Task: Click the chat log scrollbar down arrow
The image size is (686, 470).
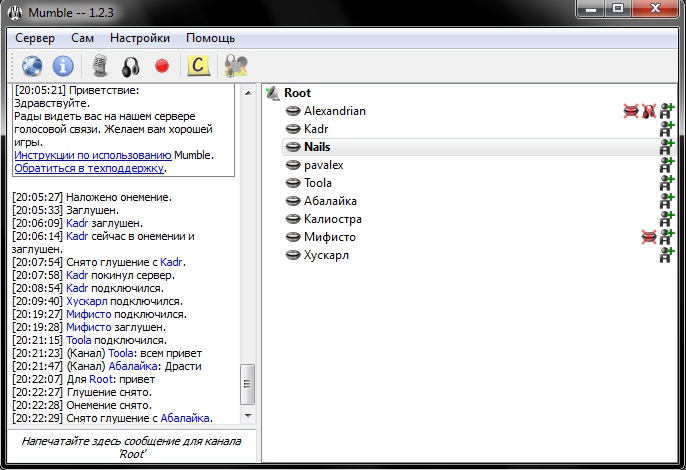Action: [248, 416]
